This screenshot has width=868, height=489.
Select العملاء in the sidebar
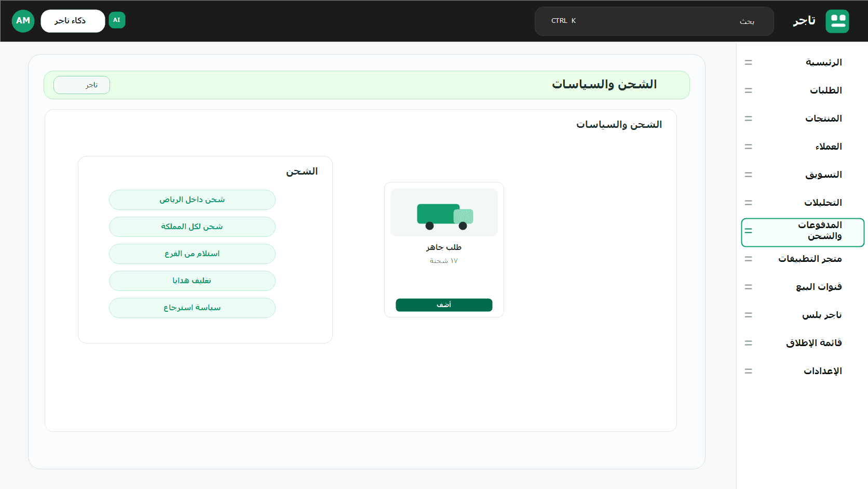pos(803,147)
